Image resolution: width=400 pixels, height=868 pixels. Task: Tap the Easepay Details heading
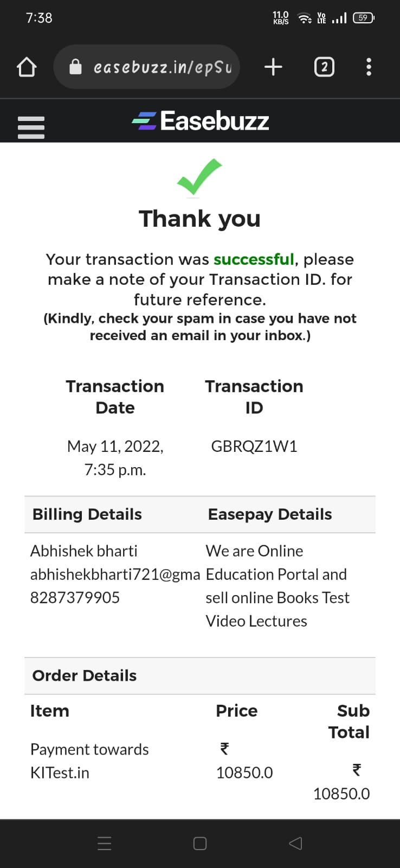click(270, 514)
